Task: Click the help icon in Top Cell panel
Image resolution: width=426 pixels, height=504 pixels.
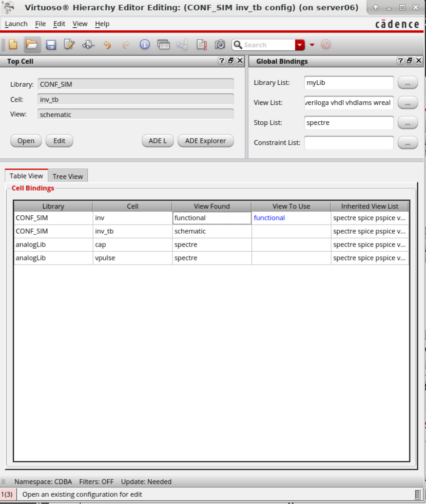Action: 222,61
